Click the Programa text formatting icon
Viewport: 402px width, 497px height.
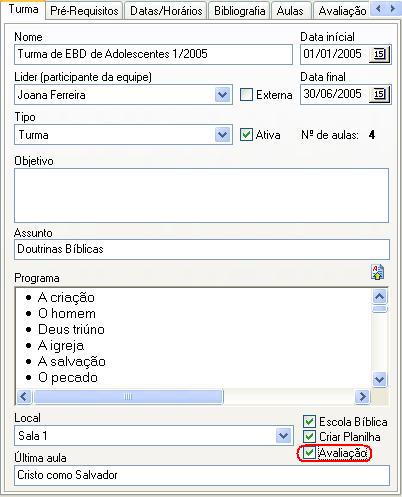click(377, 272)
